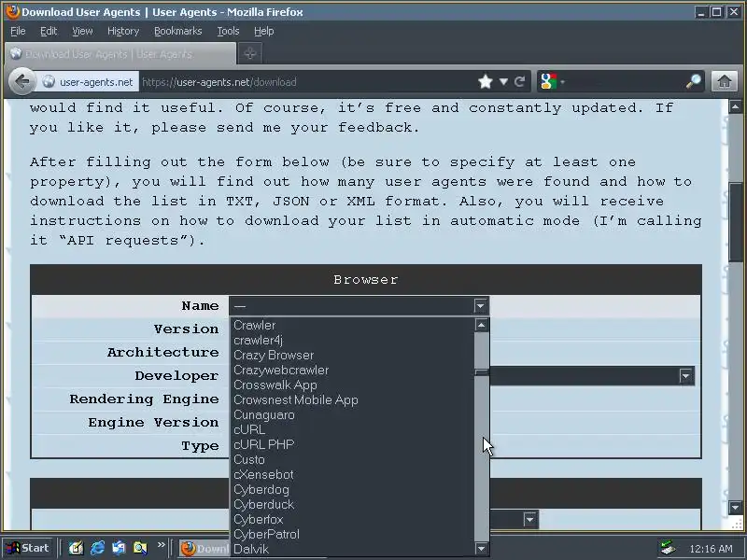Choose Cunaguaro from the list
This screenshot has height=560, width=747.
pyautogui.click(x=353, y=414)
